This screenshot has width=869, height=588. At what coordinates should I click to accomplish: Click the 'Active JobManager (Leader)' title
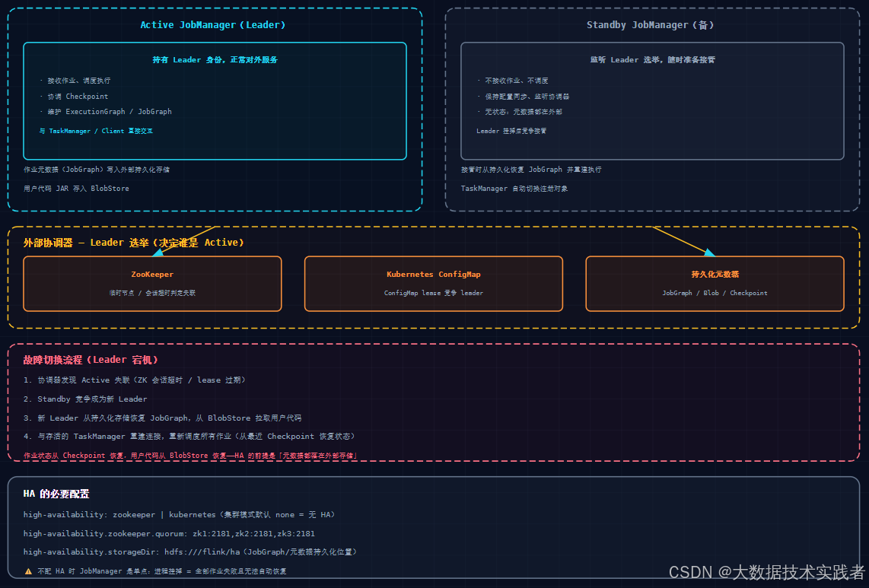tap(213, 25)
